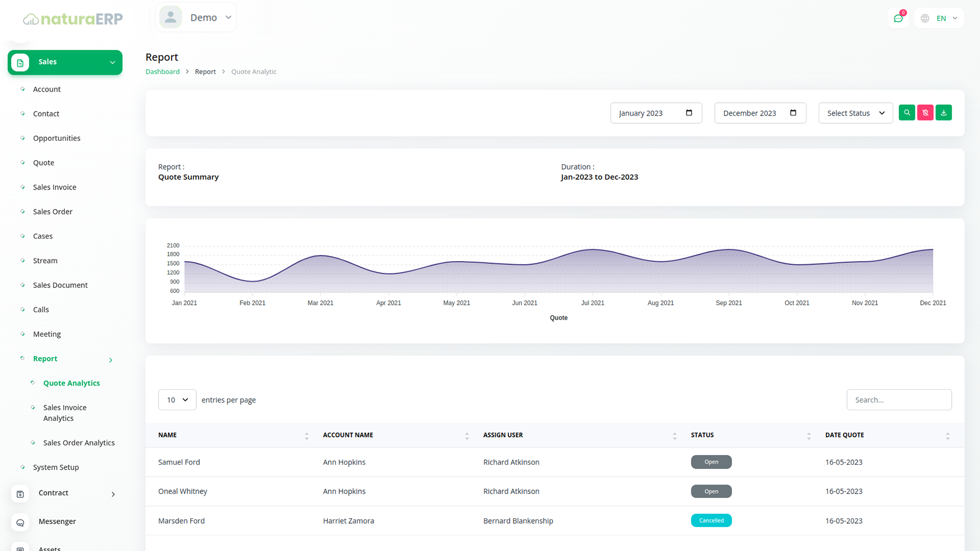Open the chat messages notification icon
The width and height of the screenshot is (980, 551).
[898, 18]
